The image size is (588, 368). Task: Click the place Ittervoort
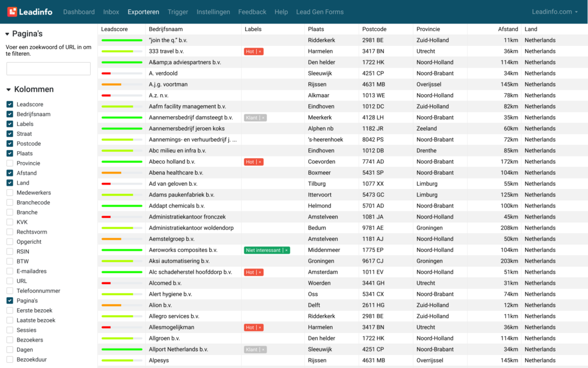click(319, 195)
